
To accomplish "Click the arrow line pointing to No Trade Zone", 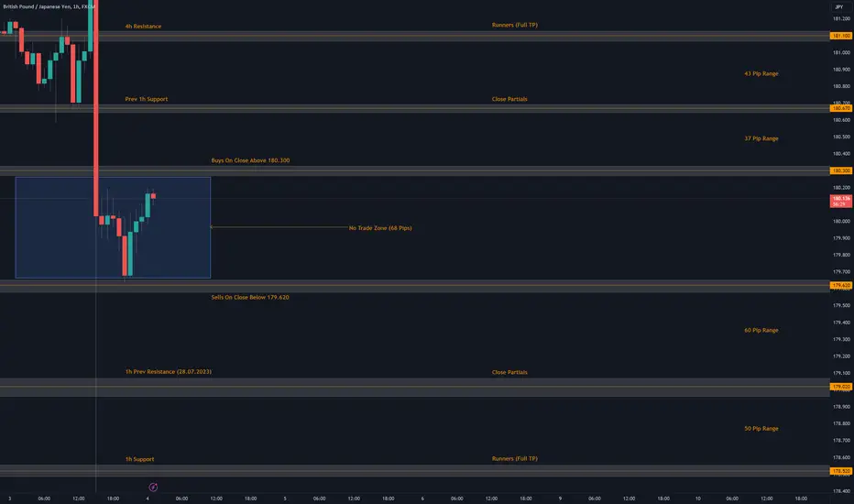I will click(279, 227).
